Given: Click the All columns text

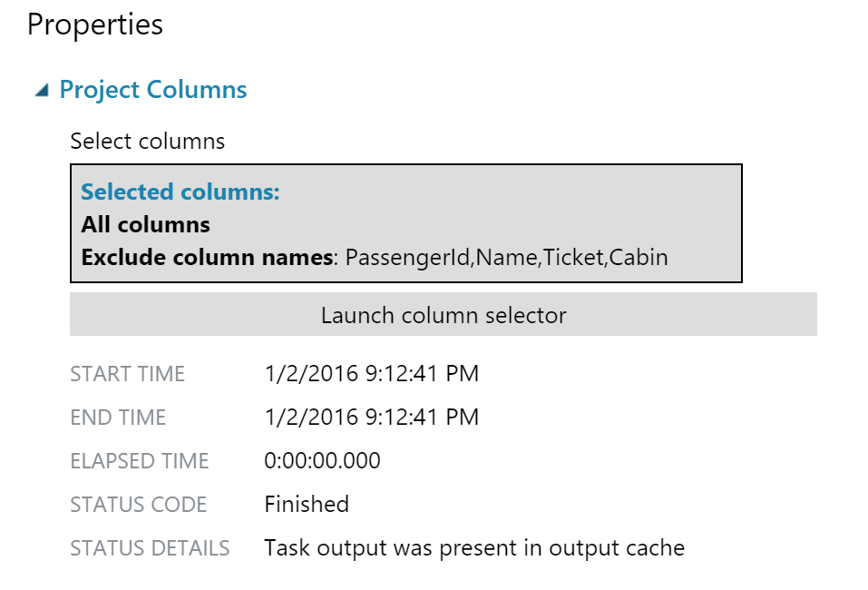Looking at the screenshot, I should point(146,224).
